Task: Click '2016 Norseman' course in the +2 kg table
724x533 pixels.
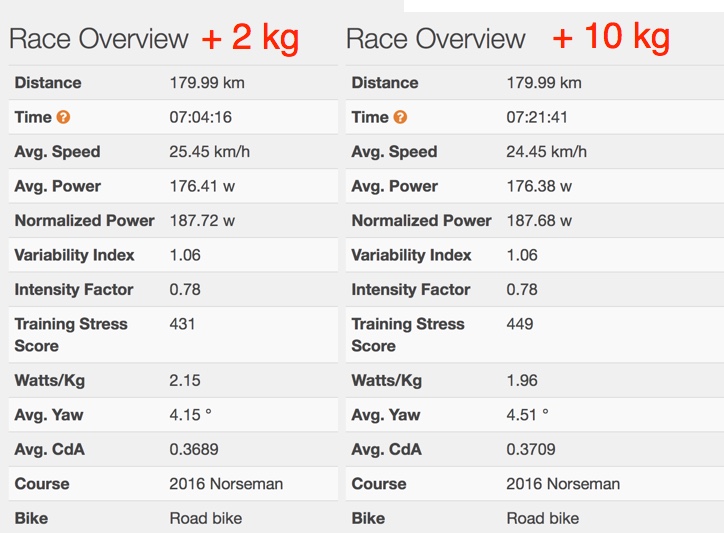Action: (x=226, y=484)
